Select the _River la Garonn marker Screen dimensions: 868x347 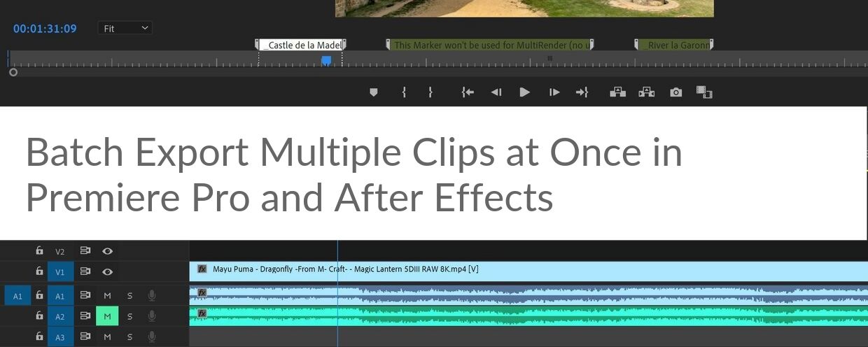(x=674, y=45)
